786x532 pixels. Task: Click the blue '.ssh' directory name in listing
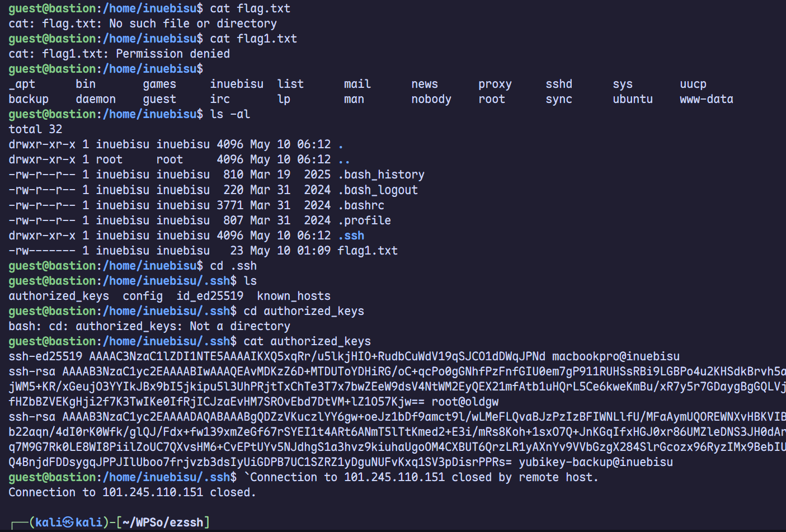(x=351, y=236)
